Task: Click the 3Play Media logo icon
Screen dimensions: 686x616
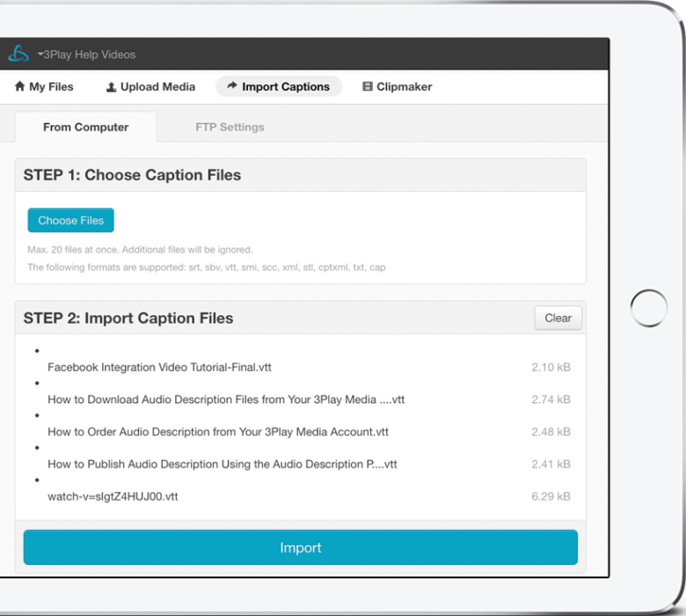Action: pyautogui.click(x=18, y=54)
